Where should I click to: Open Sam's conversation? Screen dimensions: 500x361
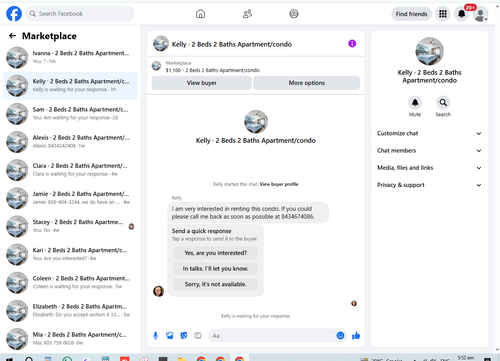pyautogui.click(x=70, y=114)
